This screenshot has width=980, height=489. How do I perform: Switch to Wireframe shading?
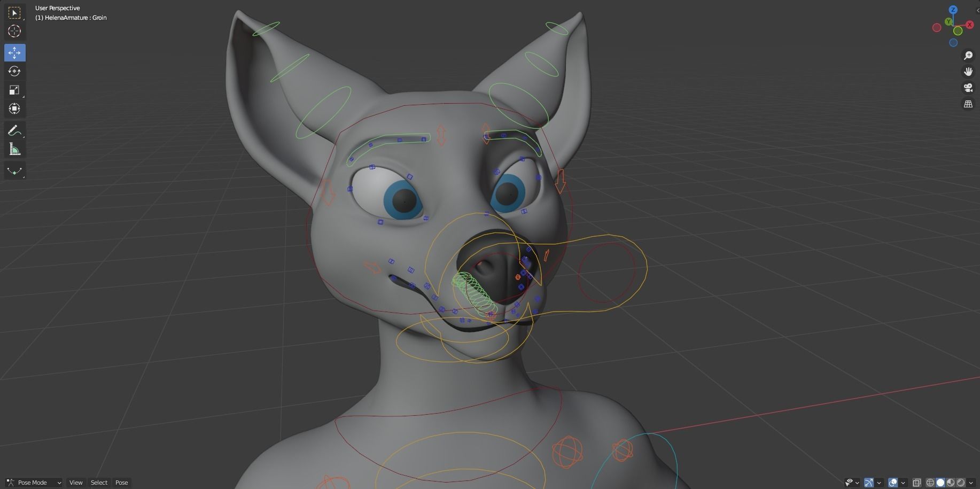pyautogui.click(x=930, y=483)
